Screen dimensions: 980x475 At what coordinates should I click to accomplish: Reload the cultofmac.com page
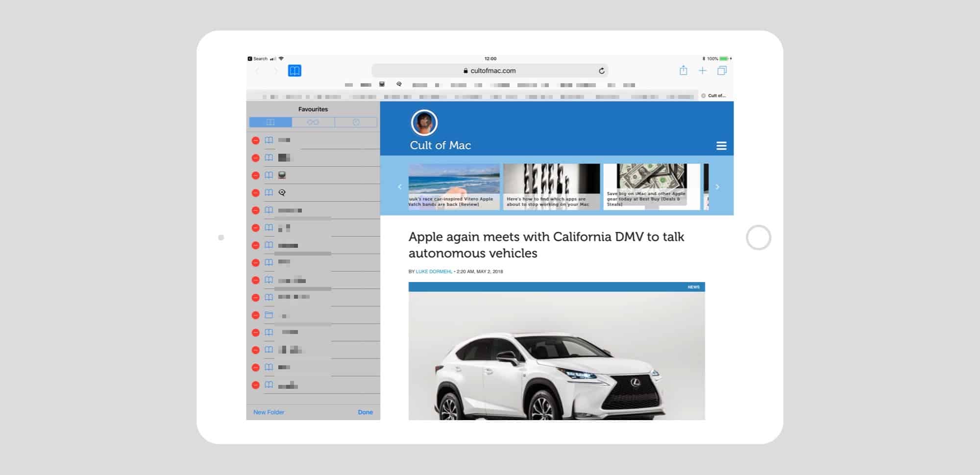pos(602,71)
